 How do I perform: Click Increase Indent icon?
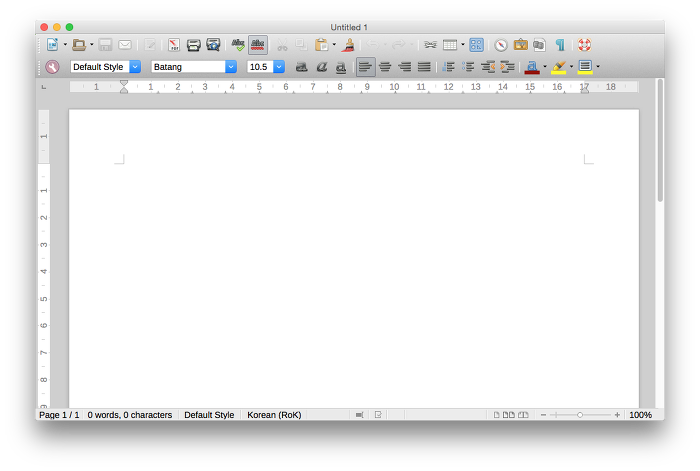(507, 67)
